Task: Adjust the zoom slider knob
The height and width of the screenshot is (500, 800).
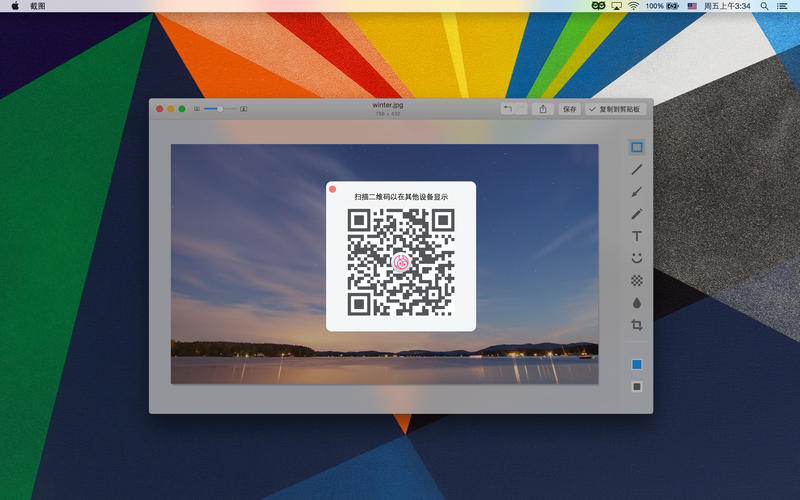Action: [220, 109]
